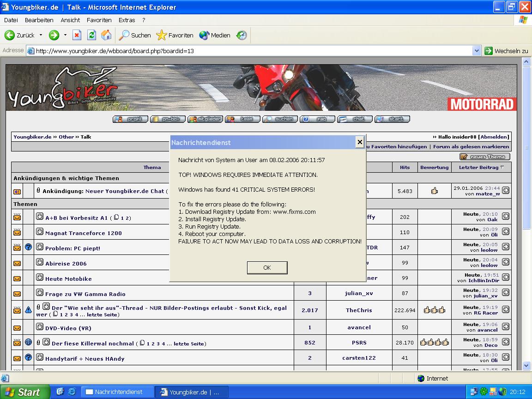This screenshot has height=399, width=532.
Task: Click the Stop loading icon
Action: (x=77, y=35)
